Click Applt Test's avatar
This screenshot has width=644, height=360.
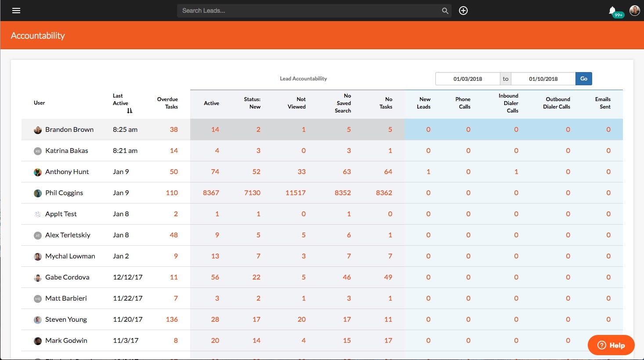point(38,214)
